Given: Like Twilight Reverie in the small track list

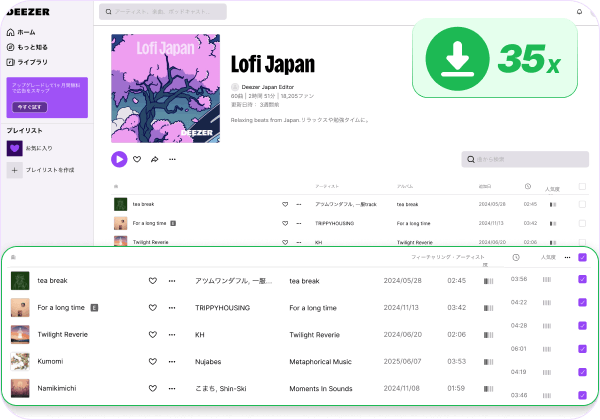Looking at the screenshot, I should coord(285,242).
